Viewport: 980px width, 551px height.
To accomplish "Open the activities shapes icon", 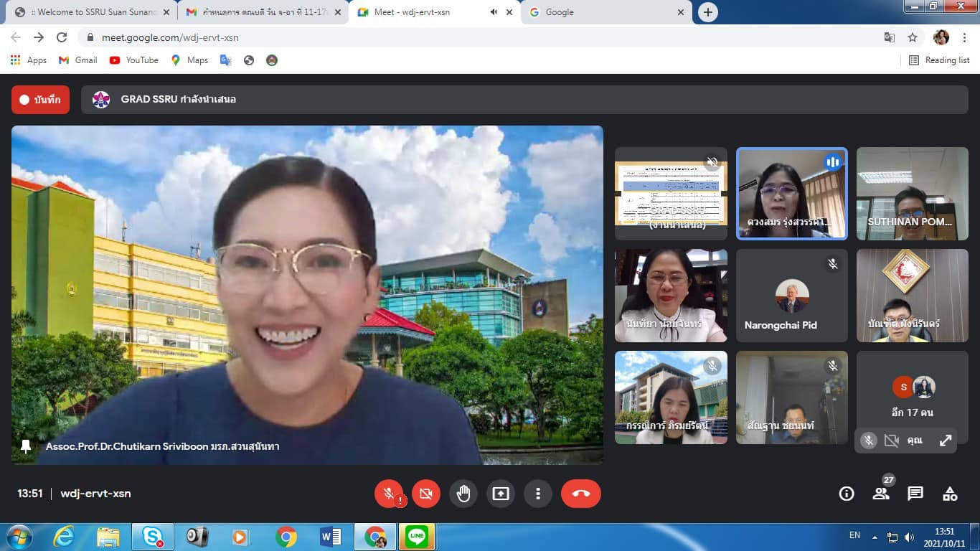I will click(950, 494).
